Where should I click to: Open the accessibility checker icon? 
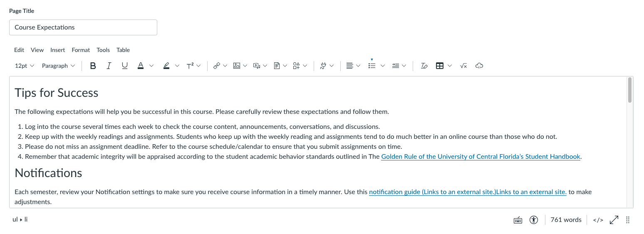coord(534,220)
